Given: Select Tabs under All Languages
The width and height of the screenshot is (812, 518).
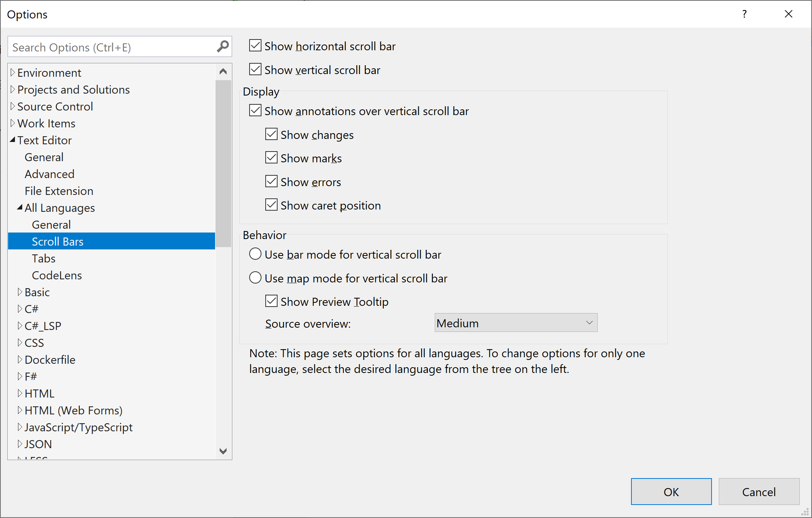Looking at the screenshot, I should point(44,258).
